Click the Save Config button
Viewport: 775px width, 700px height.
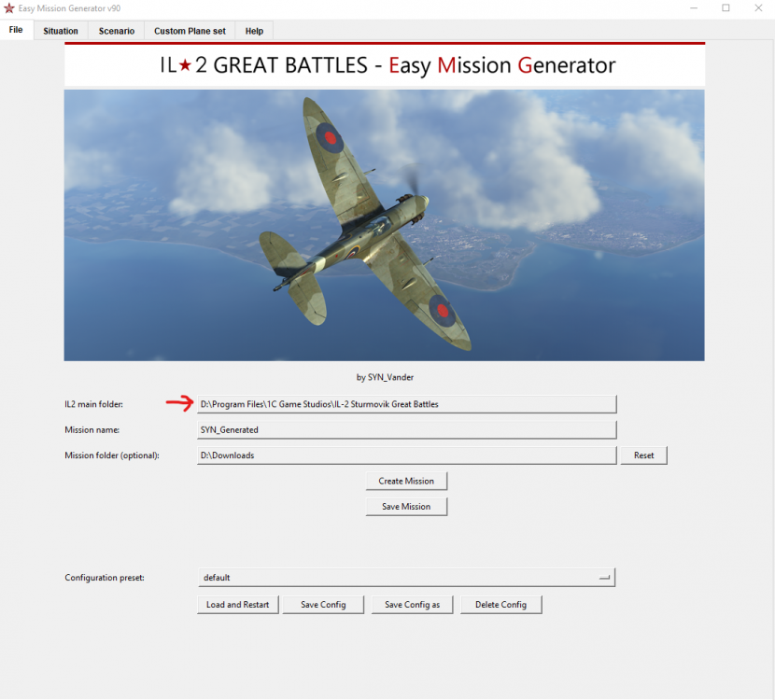click(x=323, y=604)
